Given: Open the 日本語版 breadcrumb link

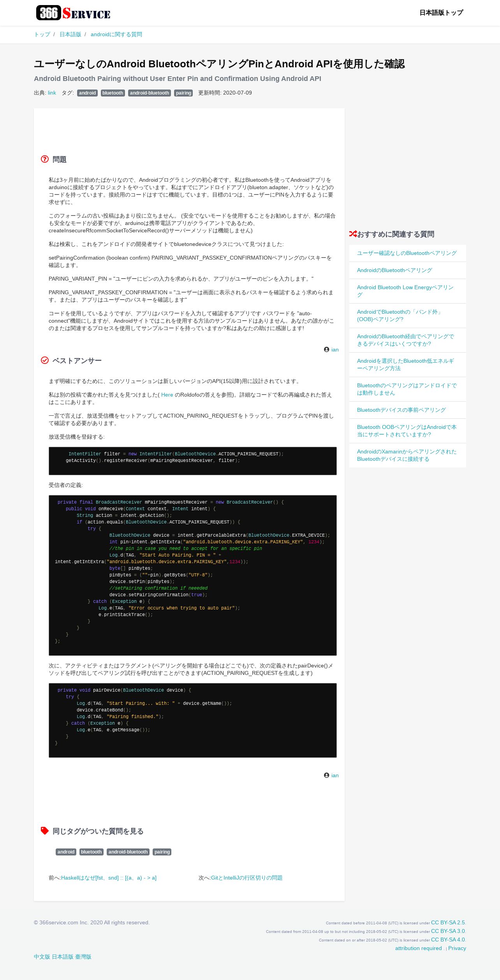Looking at the screenshot, I should tap(70, 34).
